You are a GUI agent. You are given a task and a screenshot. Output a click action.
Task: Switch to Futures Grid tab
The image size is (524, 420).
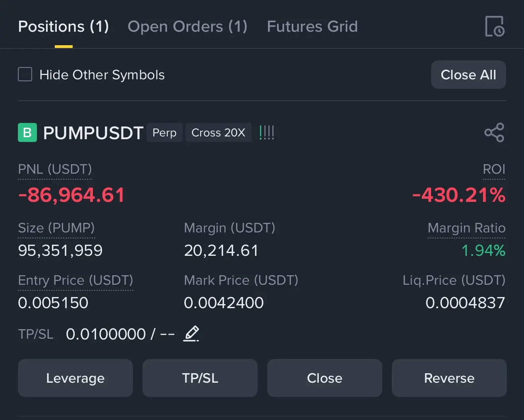312,27
